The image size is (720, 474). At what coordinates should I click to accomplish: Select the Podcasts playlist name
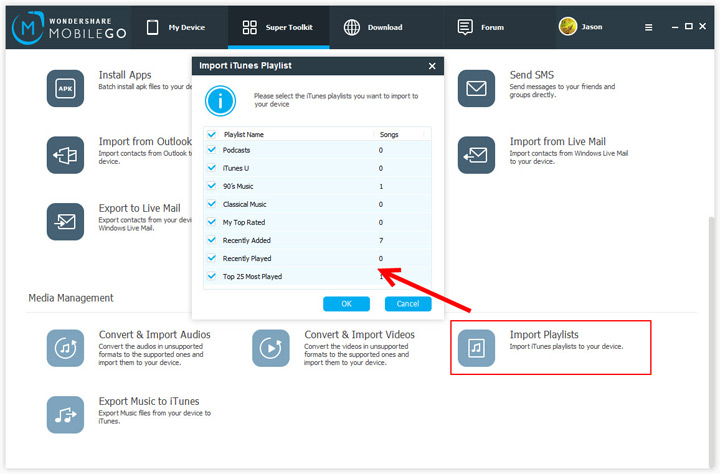point(236,150)
